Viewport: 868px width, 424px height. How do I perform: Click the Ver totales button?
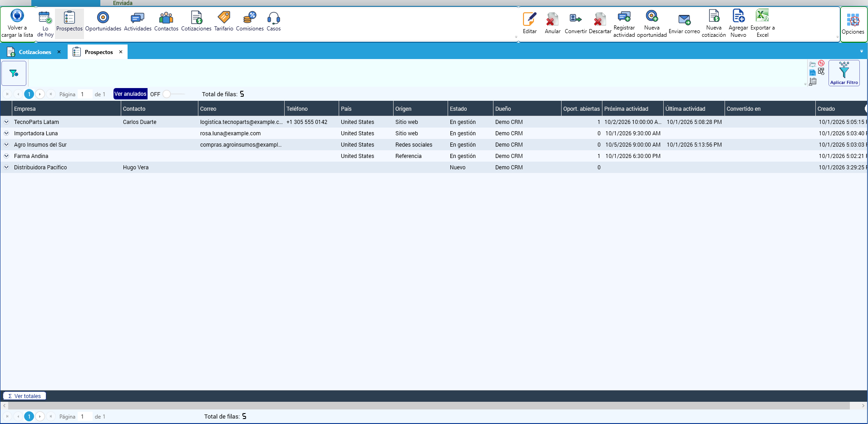pyautogui.click(x=25, y=396)
